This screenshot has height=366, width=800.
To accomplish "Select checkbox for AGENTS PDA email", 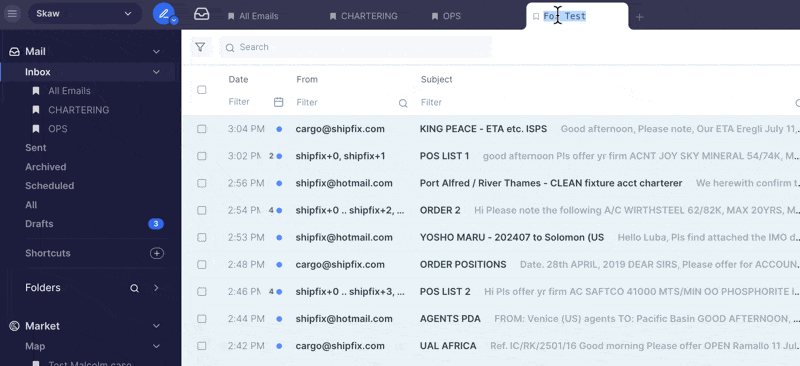I will 202,319.
